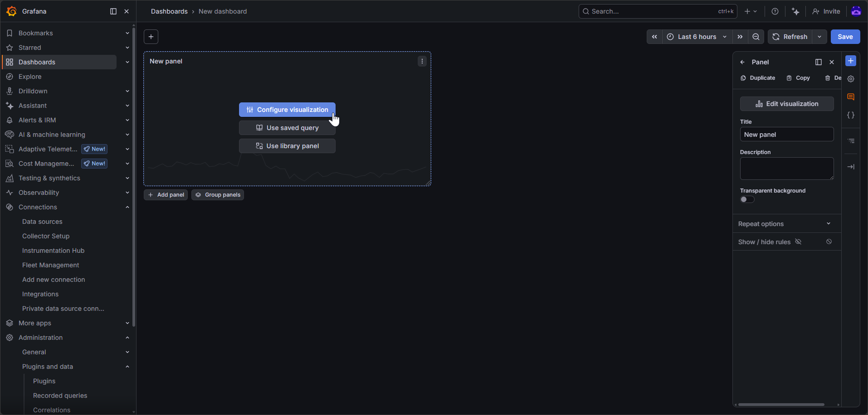The image size is (868, 415).
Task: Click Use library panel button
Action: pyautogui.click(x=287, y=146)
